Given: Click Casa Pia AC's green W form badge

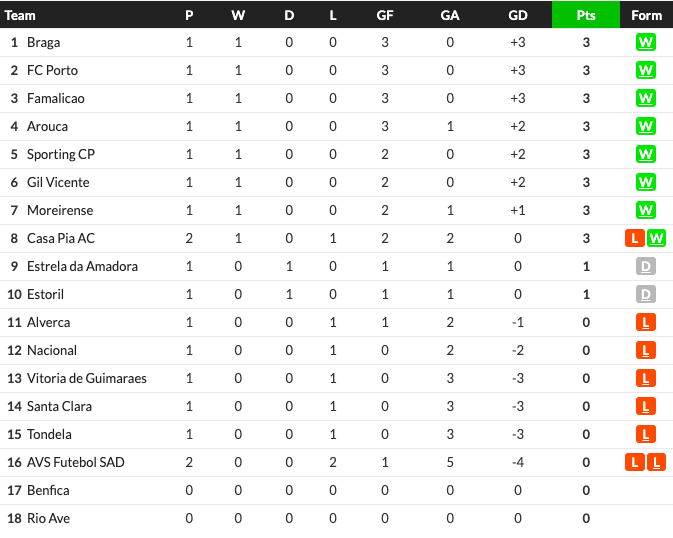Looking at the screenshot, I should [x=656, y=238].
